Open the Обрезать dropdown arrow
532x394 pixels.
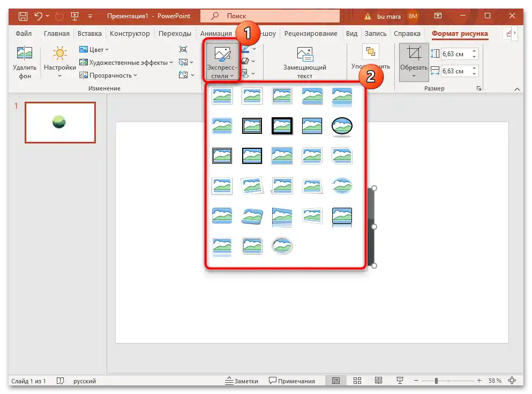point(413,75)
